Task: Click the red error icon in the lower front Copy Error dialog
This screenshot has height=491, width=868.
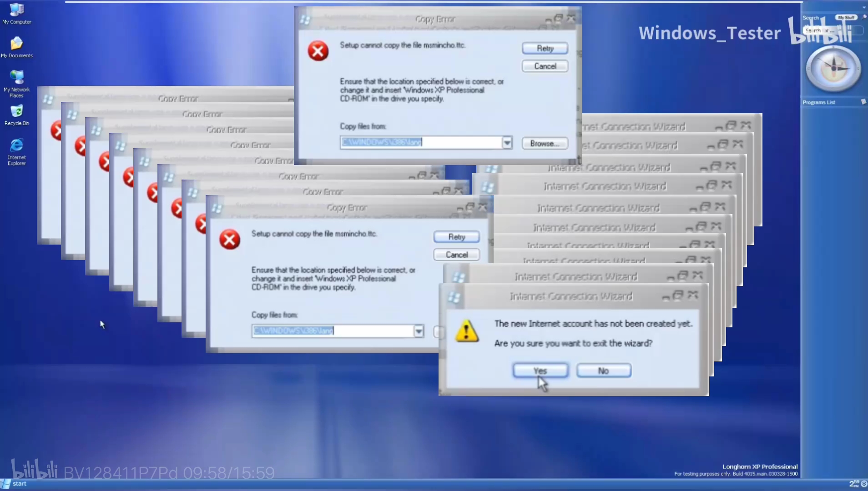Action: 230,239
